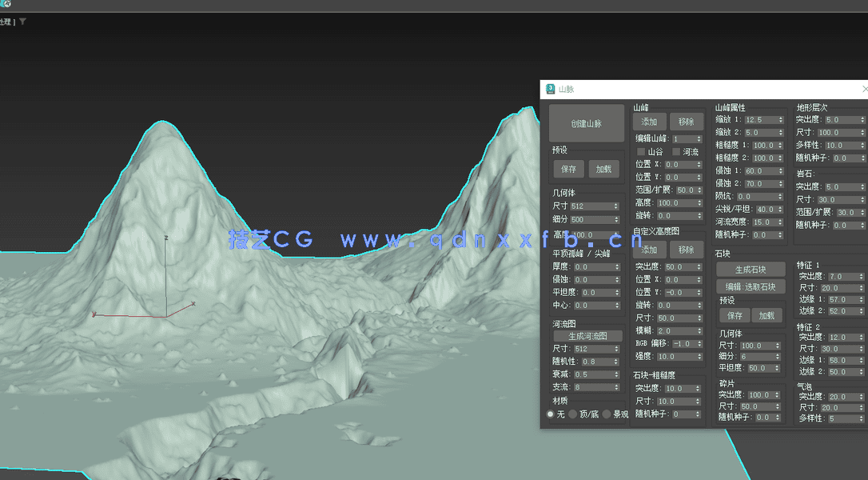Open the filter dropdown next to 处理

(x=22, y=21)
